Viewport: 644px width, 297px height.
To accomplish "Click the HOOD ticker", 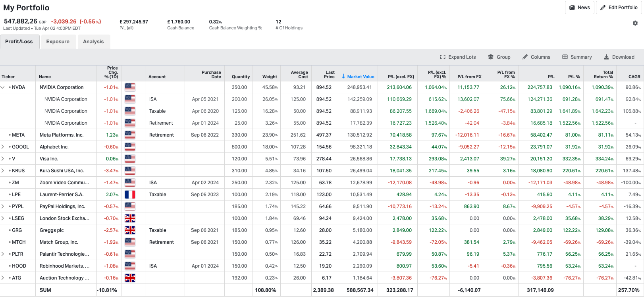I will [19, 266].
